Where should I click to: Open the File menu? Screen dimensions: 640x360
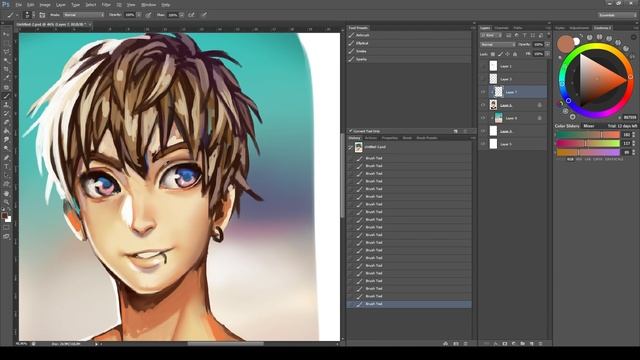coord(18,4)
